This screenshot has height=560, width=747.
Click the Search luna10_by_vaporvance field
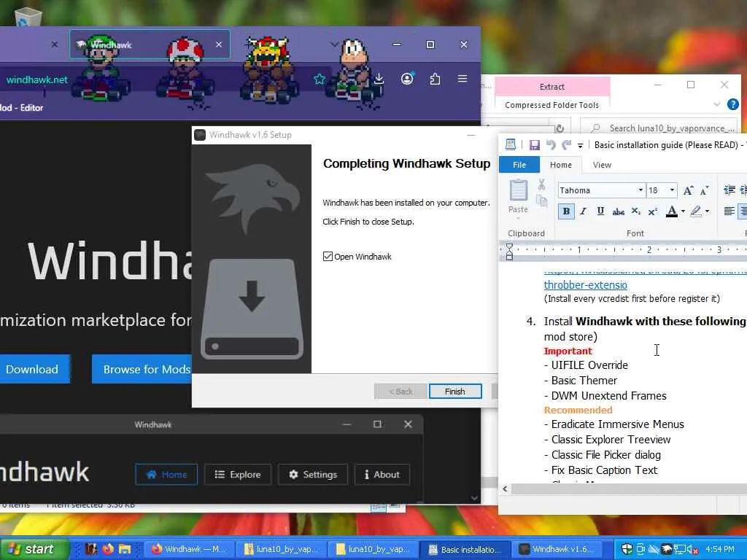[x=659, y=128]
